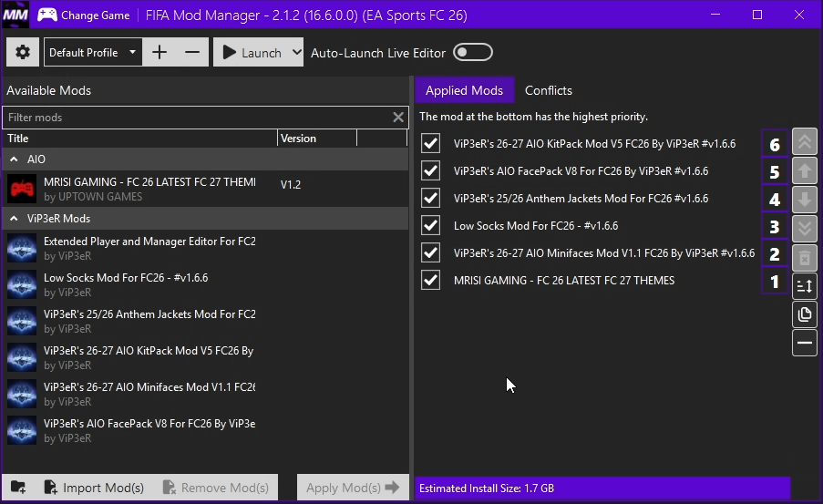Click the Version column header

pos(317,138)
